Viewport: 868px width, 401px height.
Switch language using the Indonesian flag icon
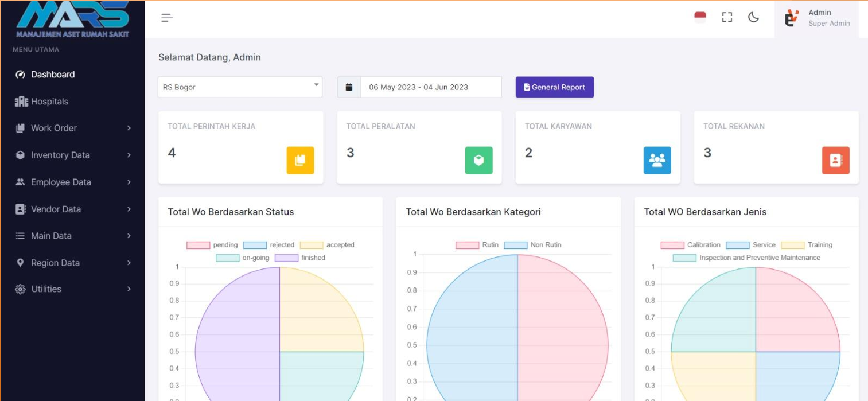(x=700, y=17)
